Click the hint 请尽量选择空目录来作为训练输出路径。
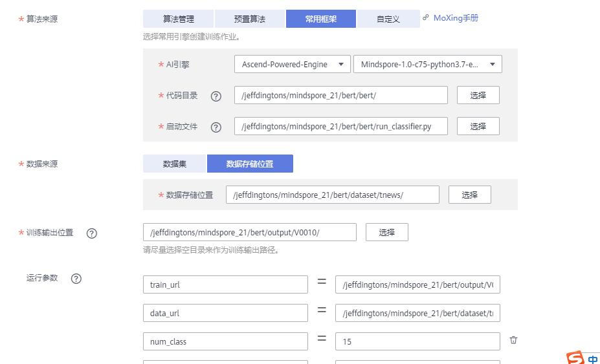 click(212, 250)
